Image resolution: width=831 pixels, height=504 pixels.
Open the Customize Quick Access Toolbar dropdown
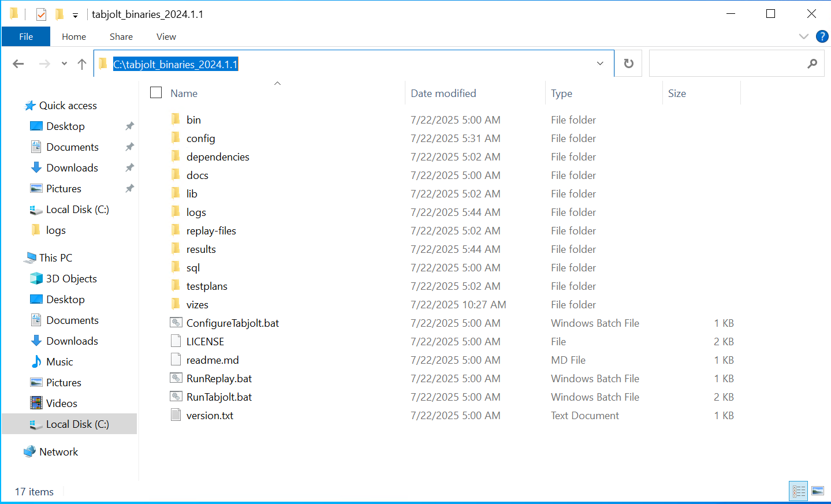pyautogui.click(x=75, y=16)
